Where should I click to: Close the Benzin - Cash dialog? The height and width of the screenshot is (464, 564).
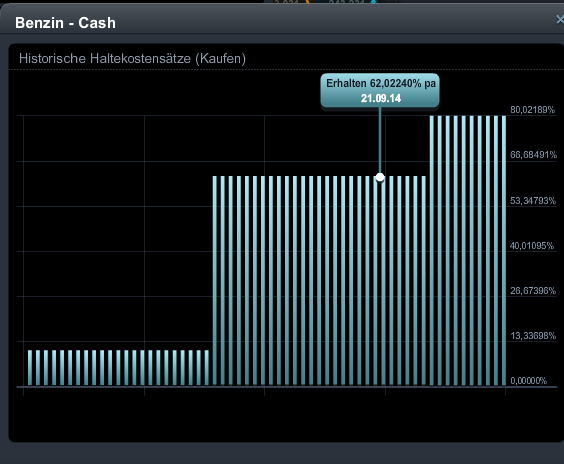click(x=560, y=19)
